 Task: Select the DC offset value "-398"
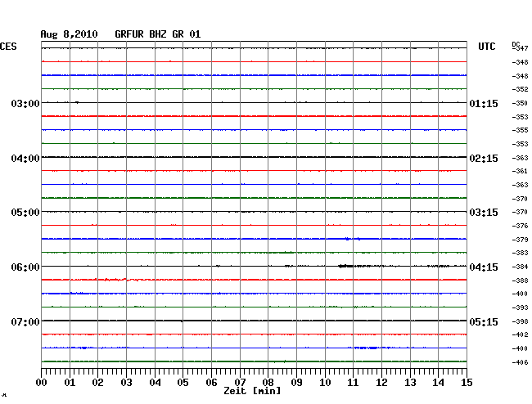click(x=520, y=321)
